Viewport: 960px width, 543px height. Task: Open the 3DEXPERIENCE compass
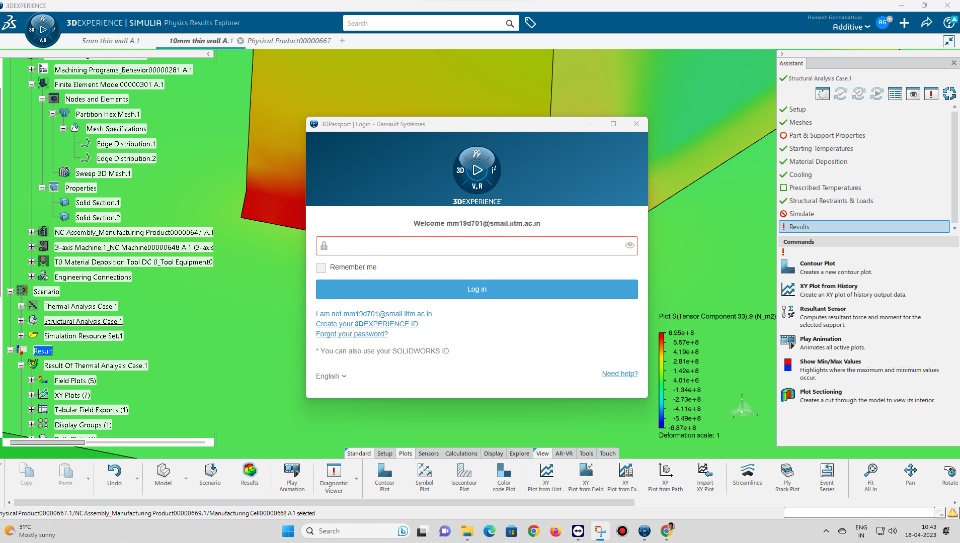tap(42, 29)
